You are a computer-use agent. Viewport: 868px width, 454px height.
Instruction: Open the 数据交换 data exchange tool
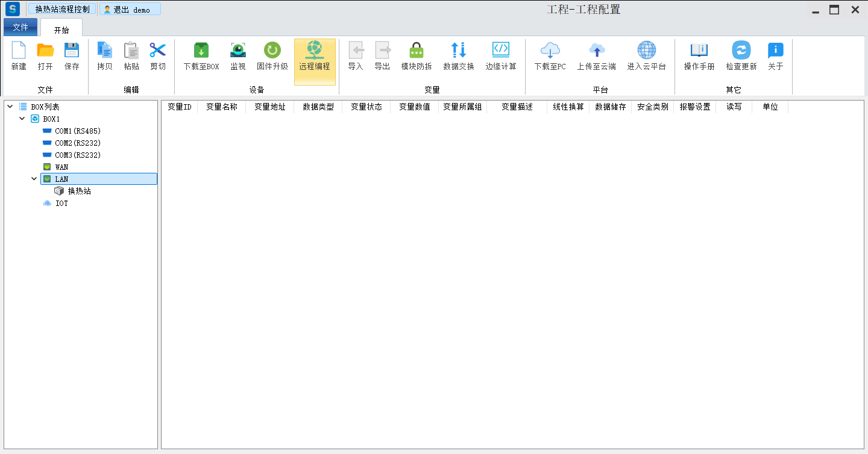coord(459,51)
